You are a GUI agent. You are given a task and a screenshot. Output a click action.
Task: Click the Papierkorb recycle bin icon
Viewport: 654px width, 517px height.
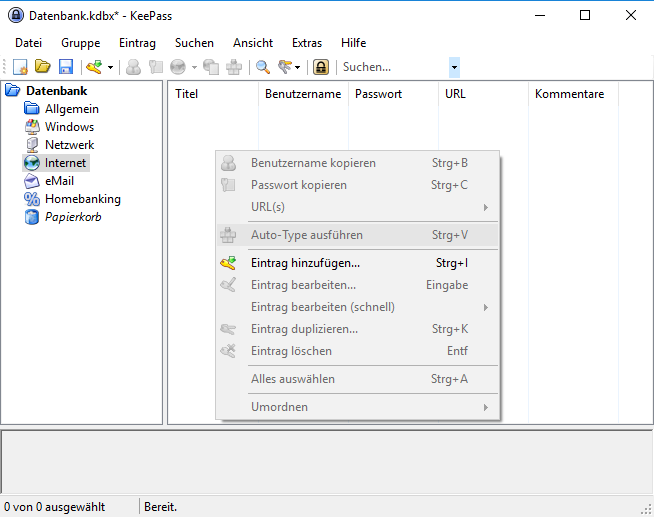(32, 217)
